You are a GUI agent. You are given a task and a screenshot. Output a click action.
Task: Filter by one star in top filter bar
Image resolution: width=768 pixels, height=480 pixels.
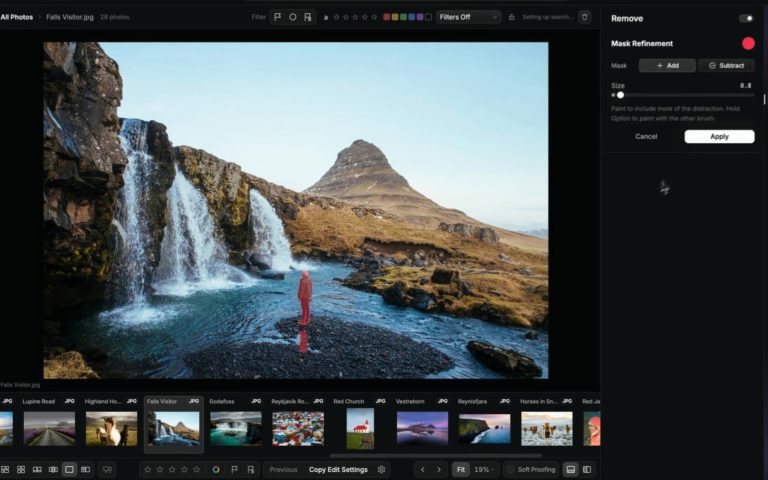336,17
